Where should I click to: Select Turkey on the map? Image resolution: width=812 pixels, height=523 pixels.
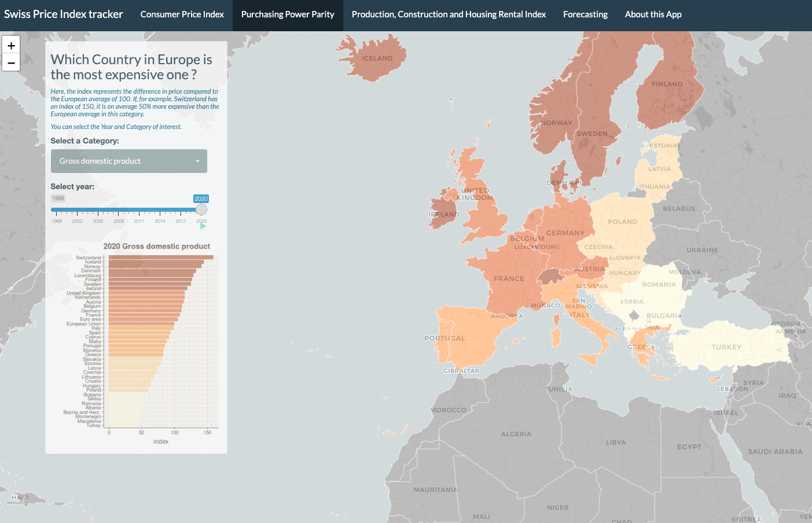coord(726,346)
